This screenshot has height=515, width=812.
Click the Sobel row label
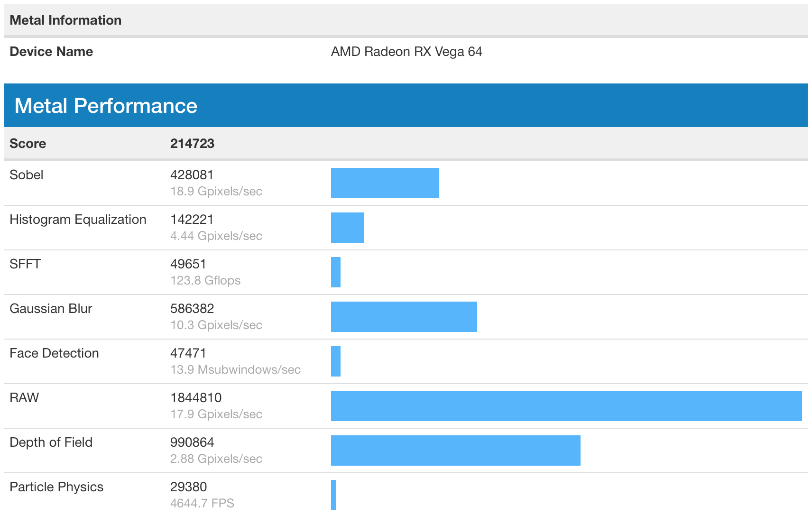click(27, 175)
